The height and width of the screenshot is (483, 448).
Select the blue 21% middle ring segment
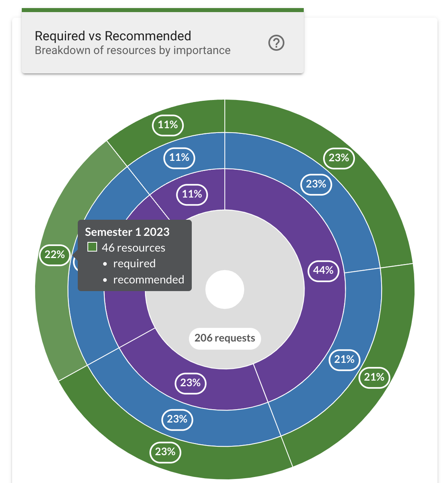click(344, 360)
